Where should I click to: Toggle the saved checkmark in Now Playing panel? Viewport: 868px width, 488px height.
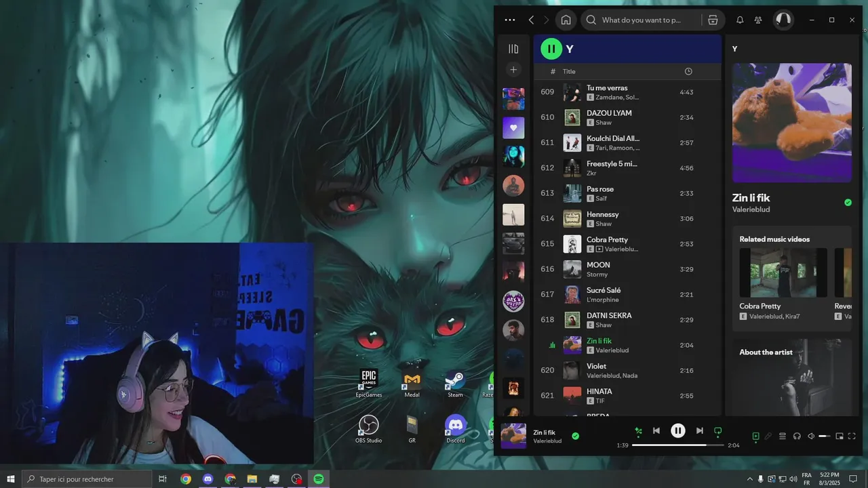[848, 202]
